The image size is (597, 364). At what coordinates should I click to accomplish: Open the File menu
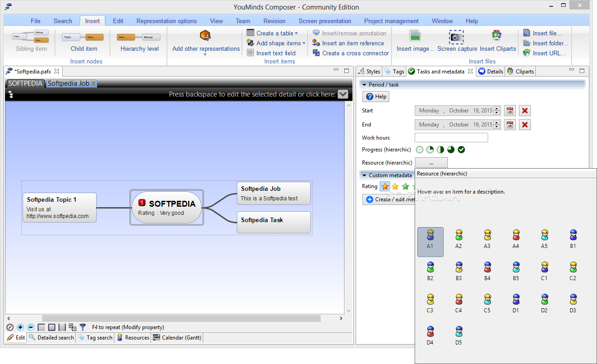click(35, 21)
